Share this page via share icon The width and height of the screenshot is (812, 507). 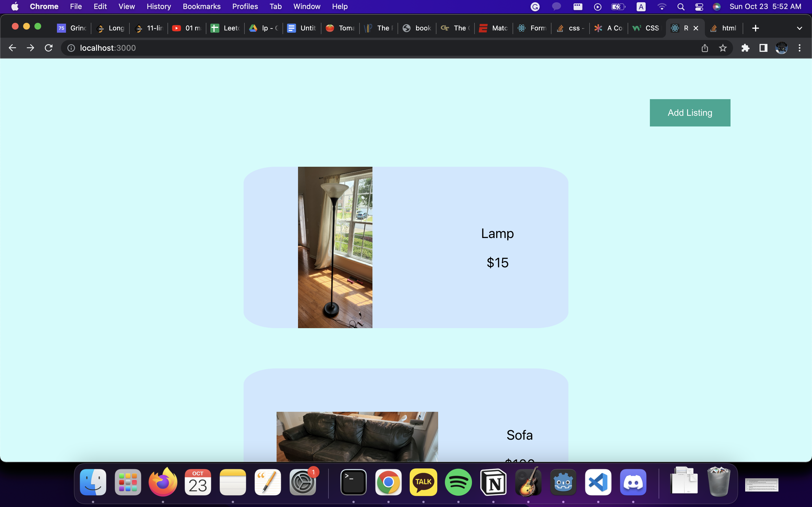pos(705,48)
